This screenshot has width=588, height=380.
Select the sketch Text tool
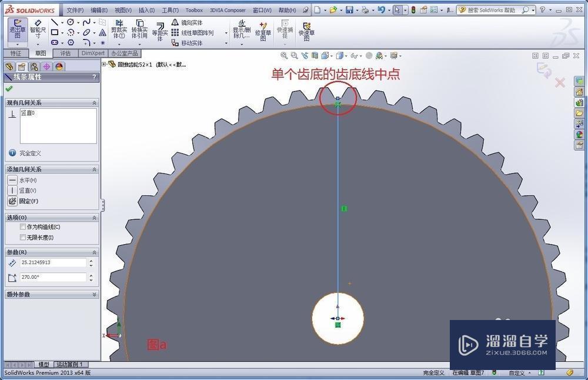pos(102,32)
